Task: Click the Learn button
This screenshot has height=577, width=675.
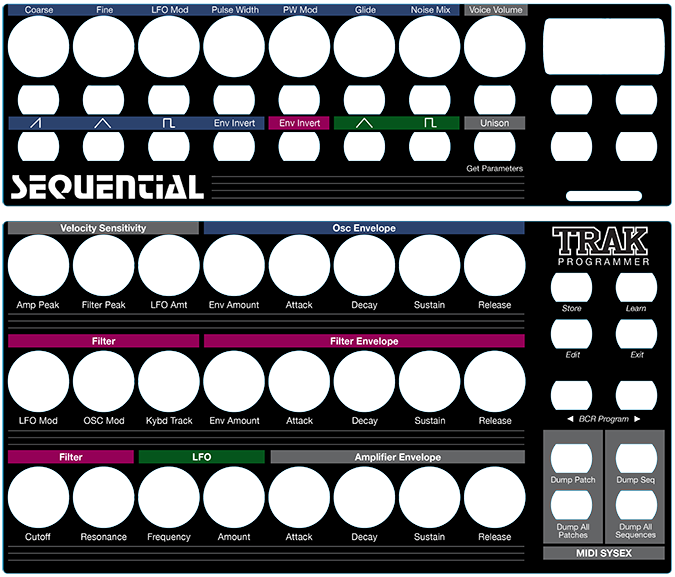Action: pos(636,287)
